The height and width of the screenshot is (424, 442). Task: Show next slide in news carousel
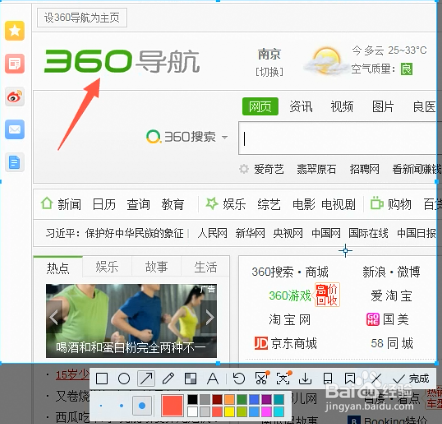(x=209, y=317)
